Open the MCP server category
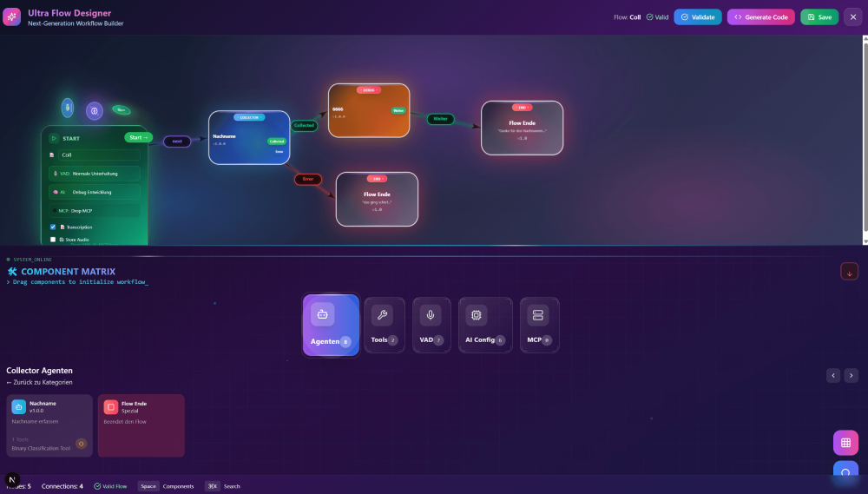 tap(539, 325)
